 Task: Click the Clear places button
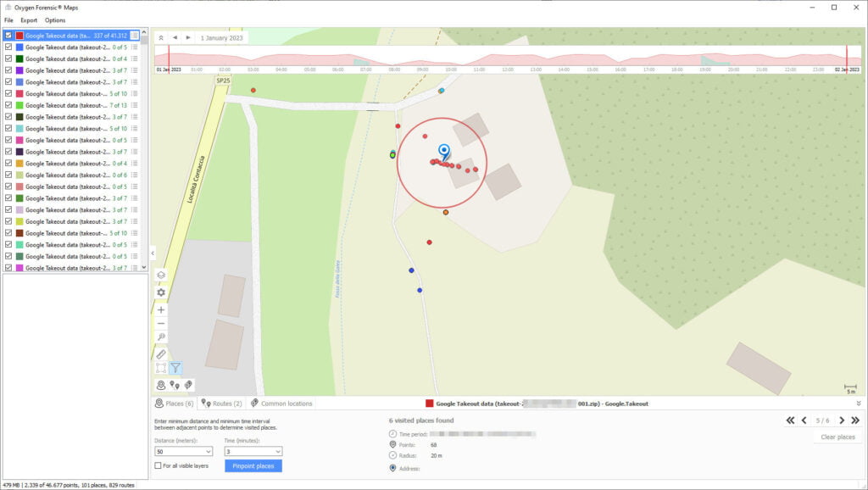(x=838, y=437)
